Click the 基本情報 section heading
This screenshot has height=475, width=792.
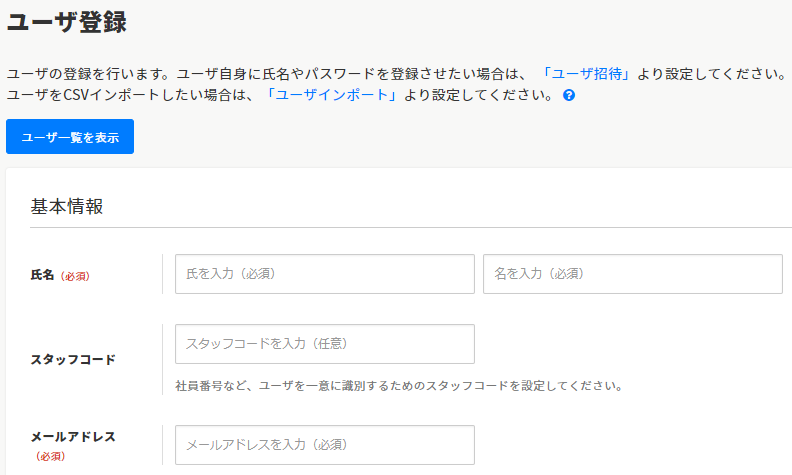coord(67,207)
